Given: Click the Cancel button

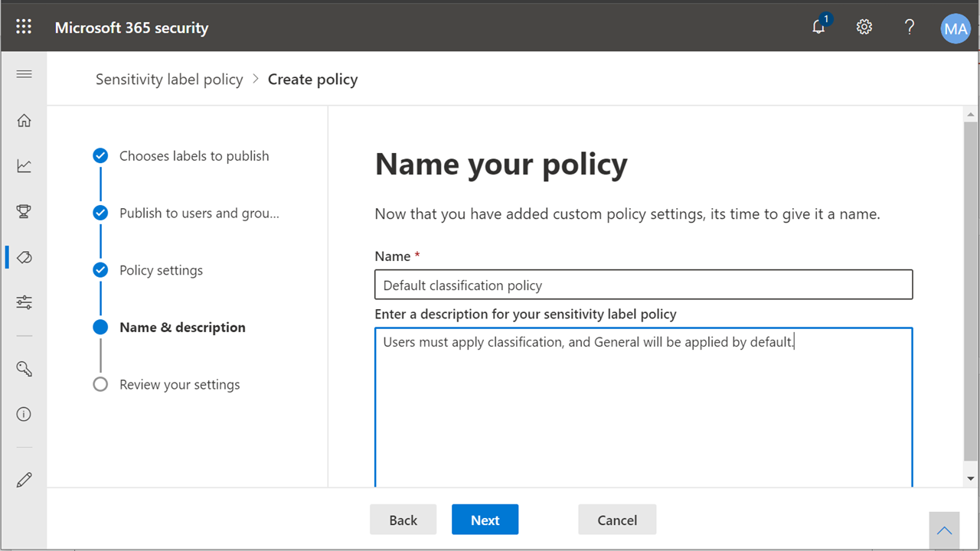Looking at the screenshot, I should pos(617,520).
